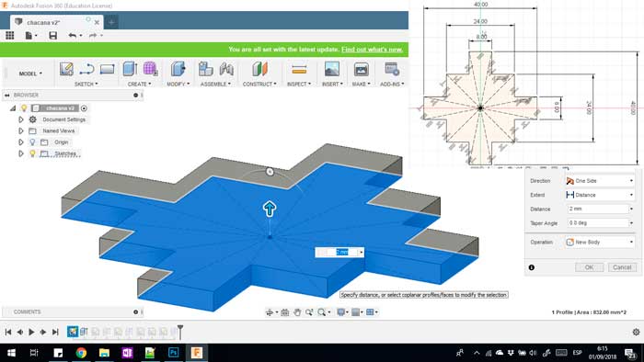Screen dimensions: 644x362
Task: Toggle visibility bulb of chacana v2 component
Action: point(24,108)
